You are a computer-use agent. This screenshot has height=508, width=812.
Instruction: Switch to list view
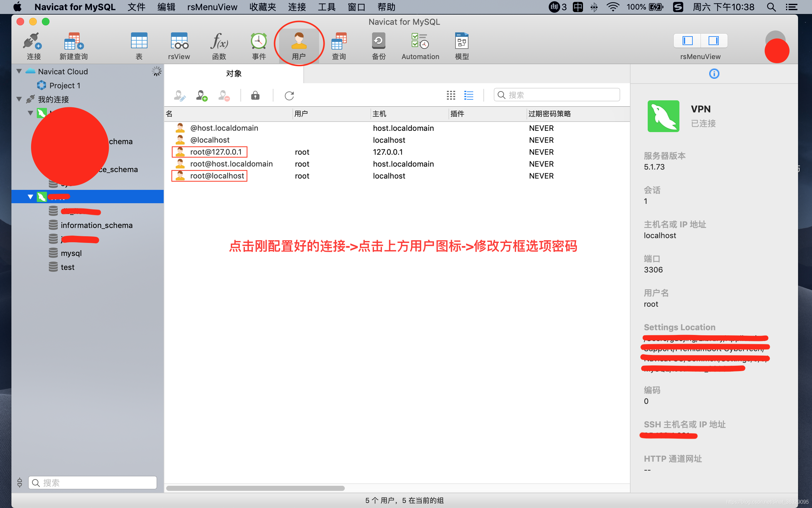coord(469,96)
